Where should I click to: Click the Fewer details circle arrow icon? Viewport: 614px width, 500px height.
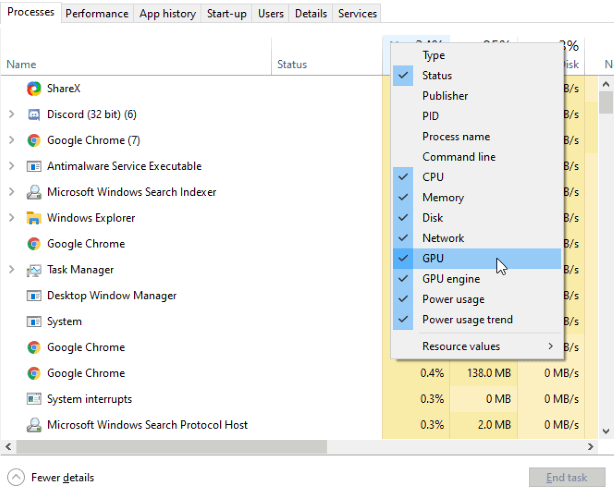[16, 477]
